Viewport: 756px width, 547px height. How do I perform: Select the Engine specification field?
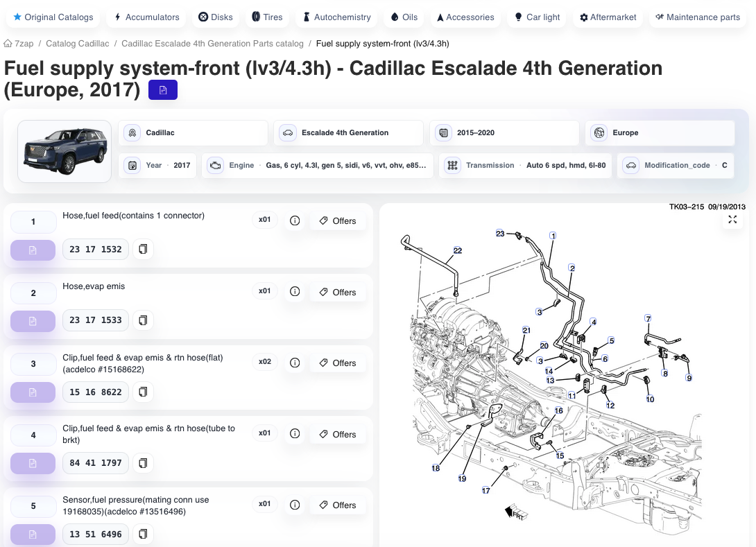point(317,165)
